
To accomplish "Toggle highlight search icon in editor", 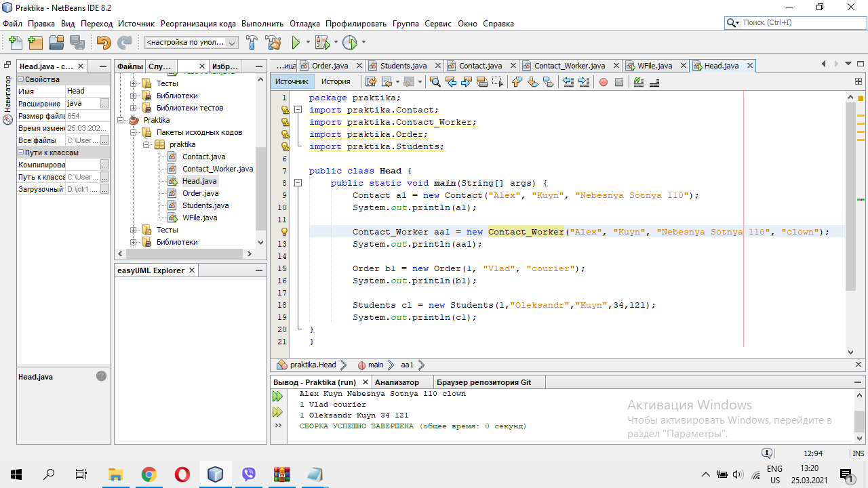I will (x=482, y=82).
